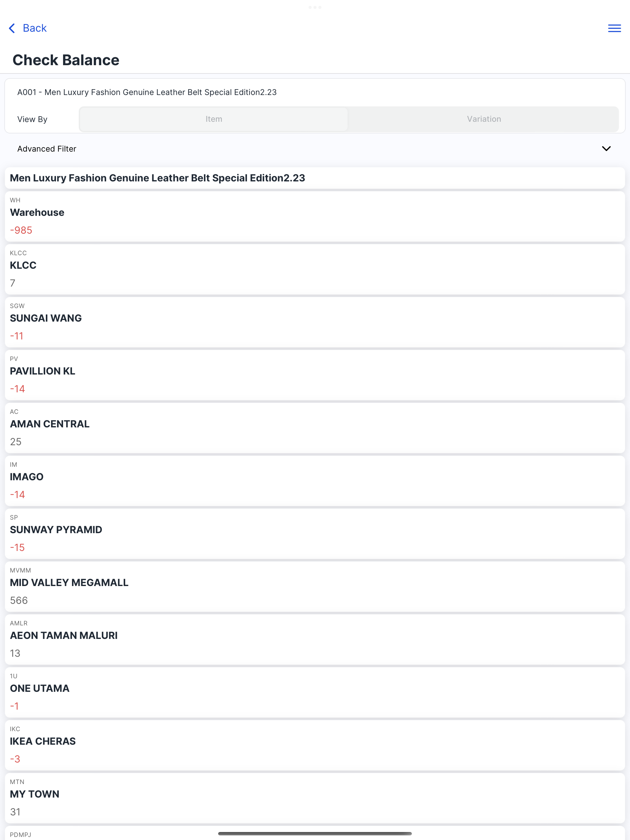The image size is (630, 840).
Task: Open the IMAGO location row
Action: [315, 481]
